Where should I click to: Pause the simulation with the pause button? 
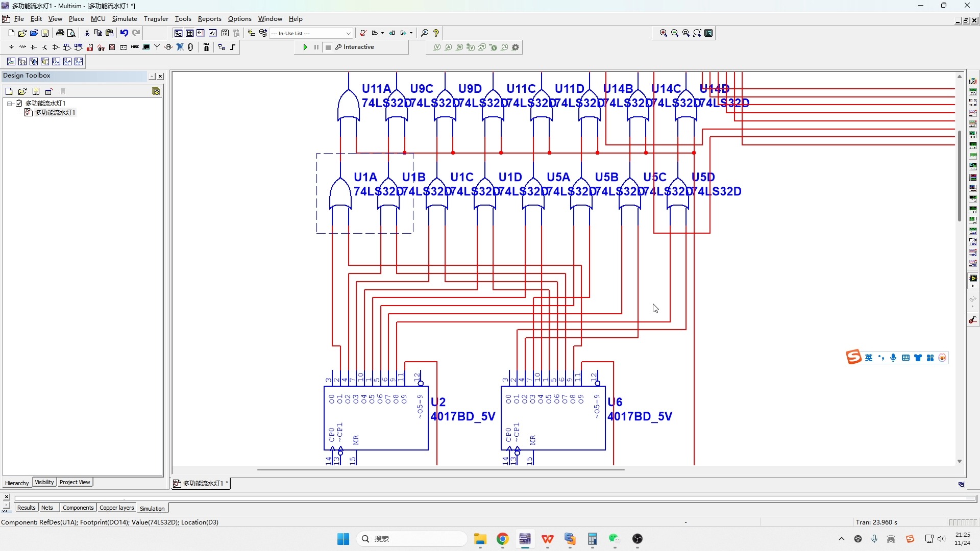316,47
